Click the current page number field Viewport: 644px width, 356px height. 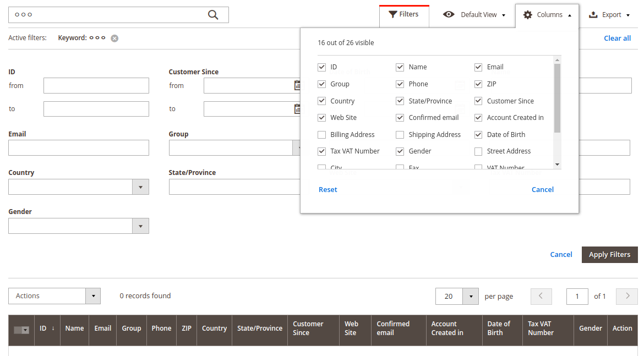[x=577, y=297]
